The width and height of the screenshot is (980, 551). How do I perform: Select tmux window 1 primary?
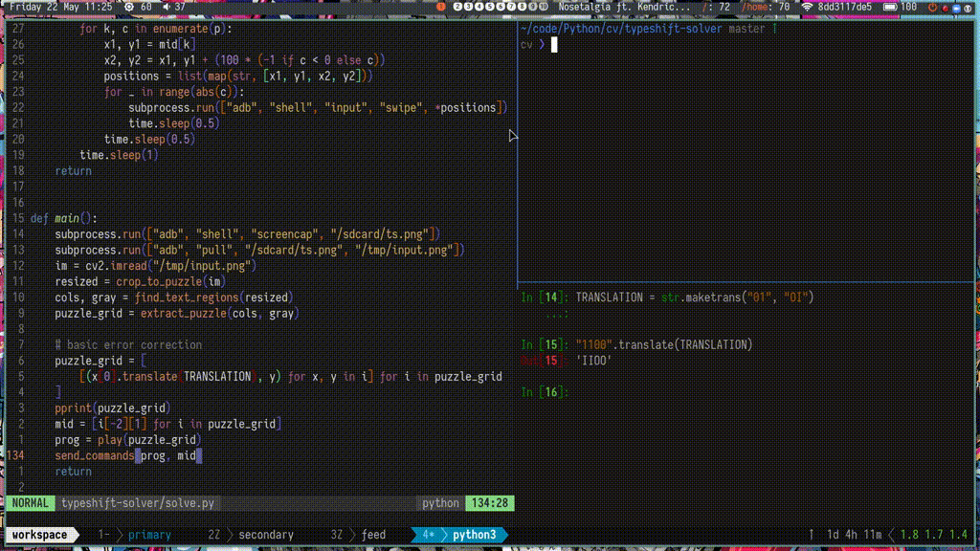pyautogui.click(x=135, y=535)
